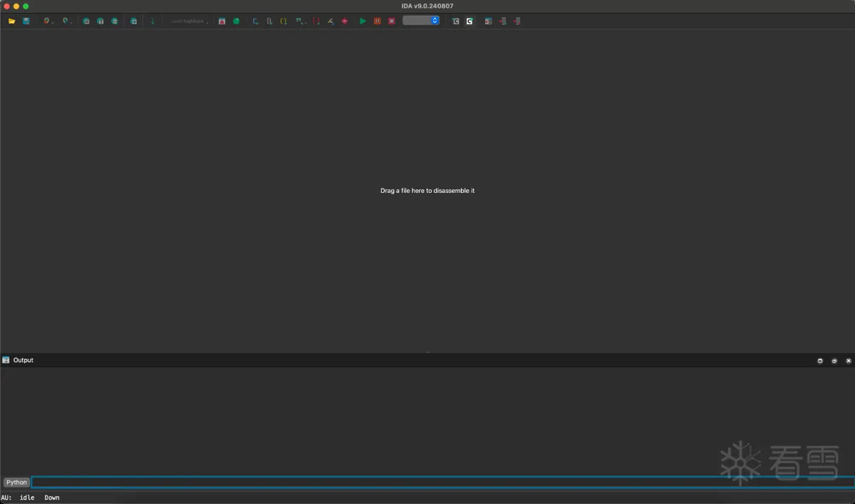Image resolution: width=855 pixels, height=504 pixels.
Task: Open the Lock highlight dropdown
Action: [x=190, y=21]
